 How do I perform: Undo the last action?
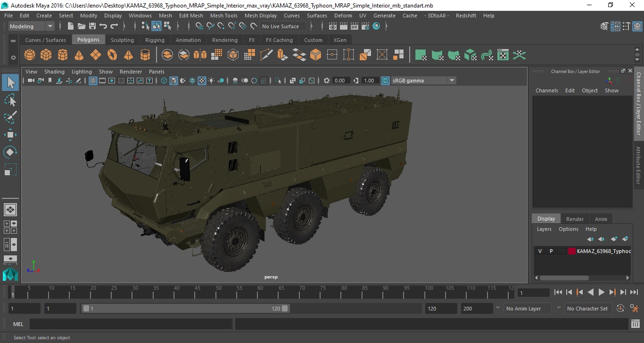coord(103,26)
